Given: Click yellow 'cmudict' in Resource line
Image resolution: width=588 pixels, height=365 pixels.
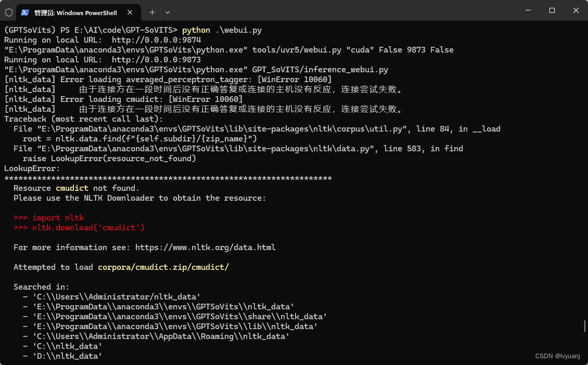Looking at the screenshot, I should 72,188.
